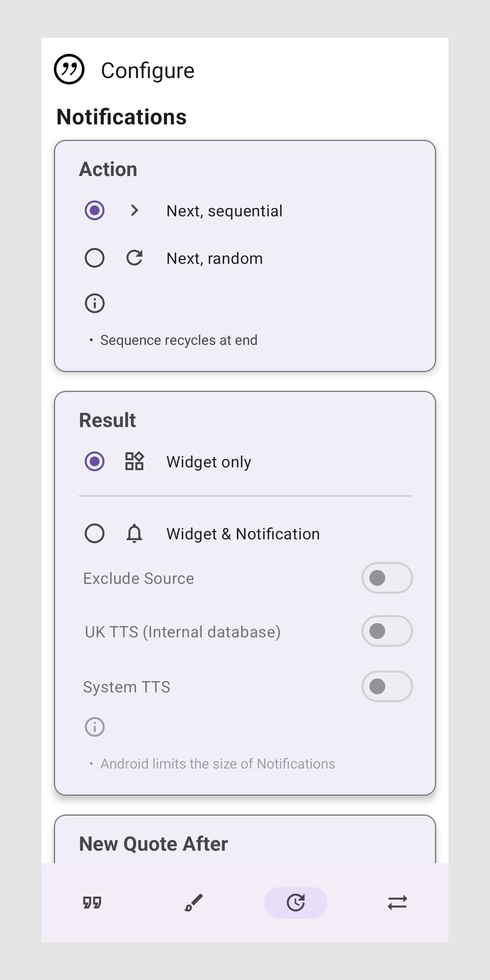
Task: Click the New Quote After card heading
Action: click(153, 844)
